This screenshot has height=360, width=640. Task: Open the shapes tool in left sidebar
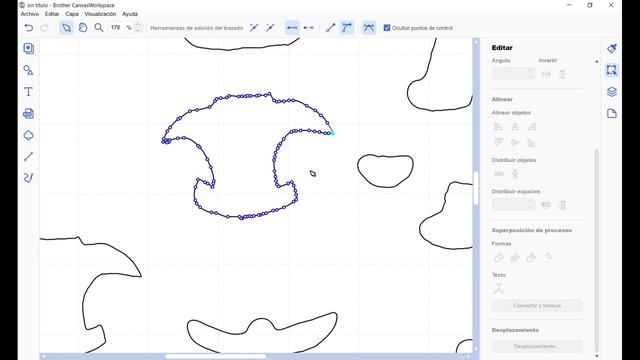pos(29,70)
